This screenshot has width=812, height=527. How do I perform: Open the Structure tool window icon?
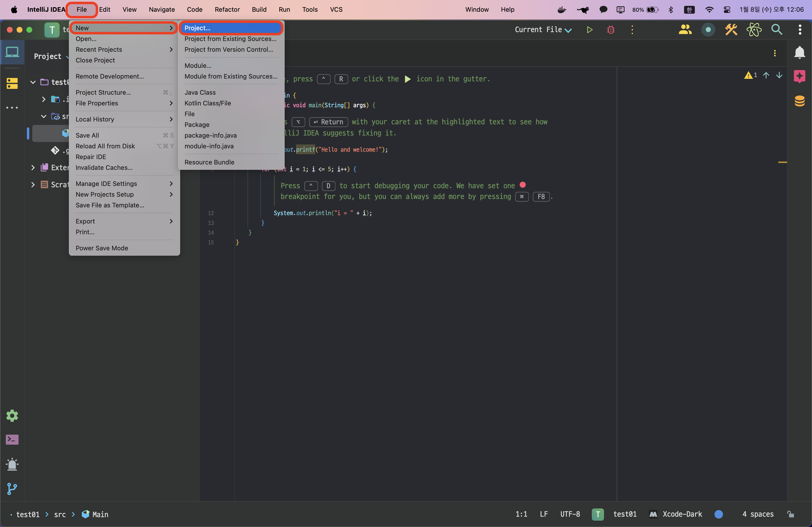tap(12, 83)
